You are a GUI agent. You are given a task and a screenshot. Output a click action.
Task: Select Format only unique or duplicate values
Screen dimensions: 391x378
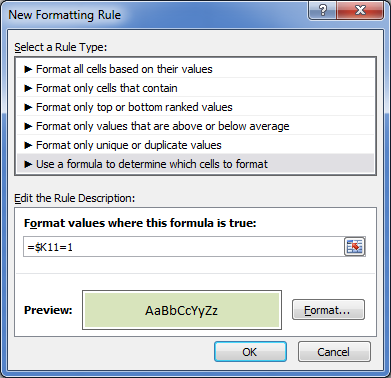196,145
